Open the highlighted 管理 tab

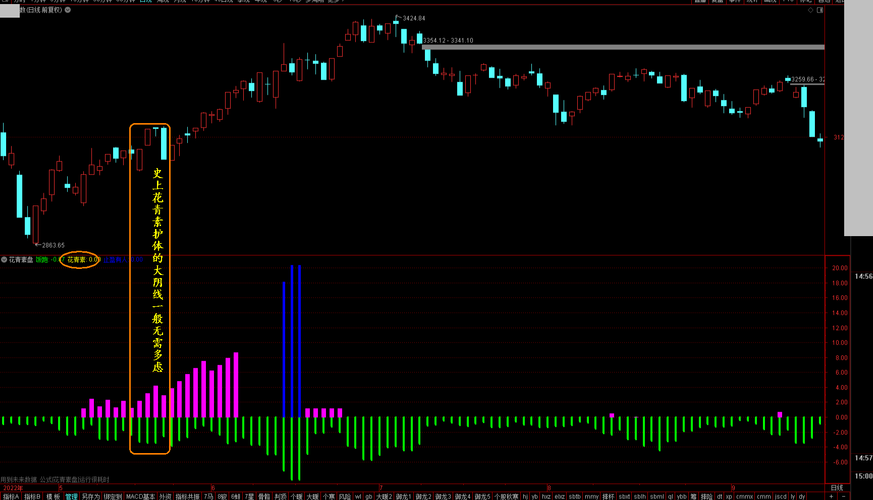tap(71, 496)
